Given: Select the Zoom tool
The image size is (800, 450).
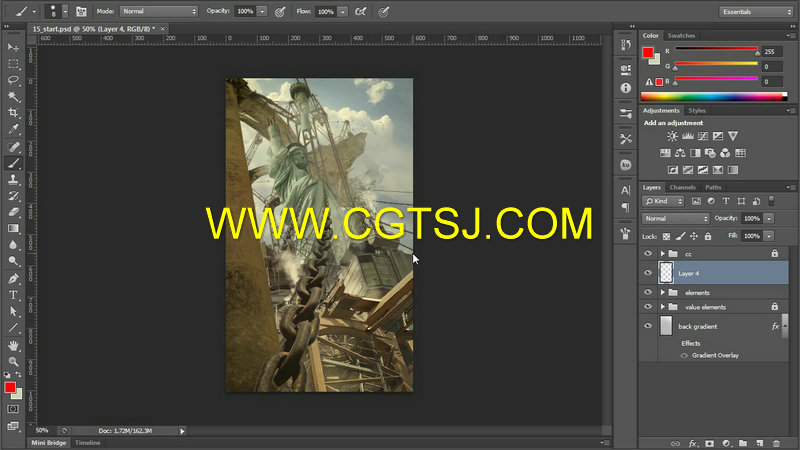Looking at the screenshot, I should [x=13, y=362].
